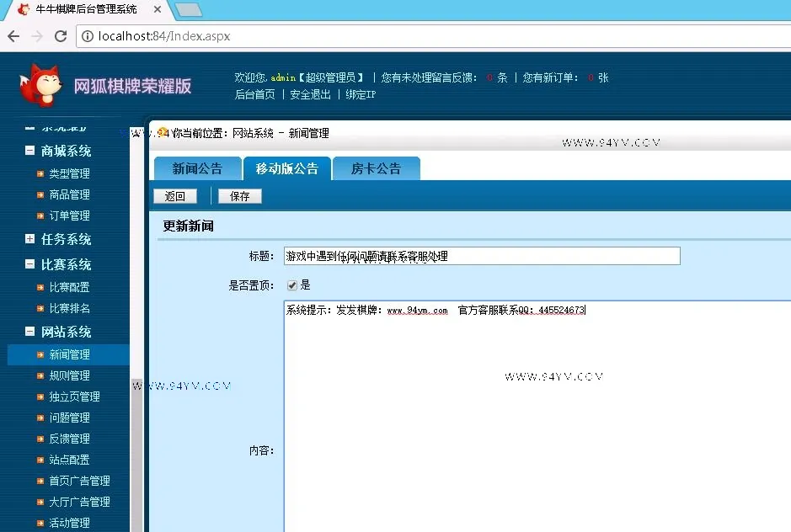
Task: Open 大厅广告管理 in the sidebar
Action: click(x=80, y=503)
